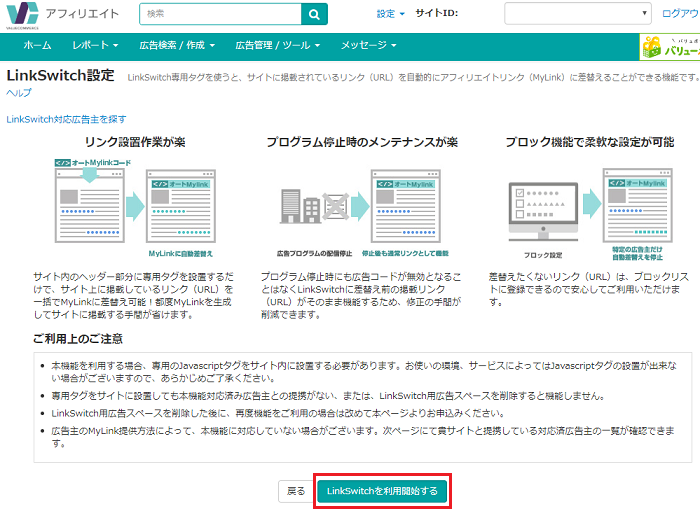Focus the 検索 search input field
The height and width of the screenshot is (525, 700).
[x=221, y=14]
